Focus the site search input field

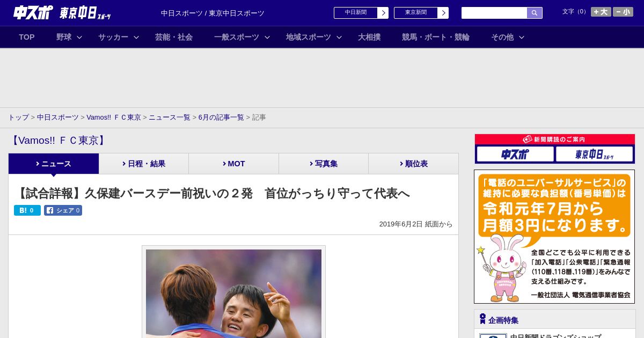[x=494, y=13]
